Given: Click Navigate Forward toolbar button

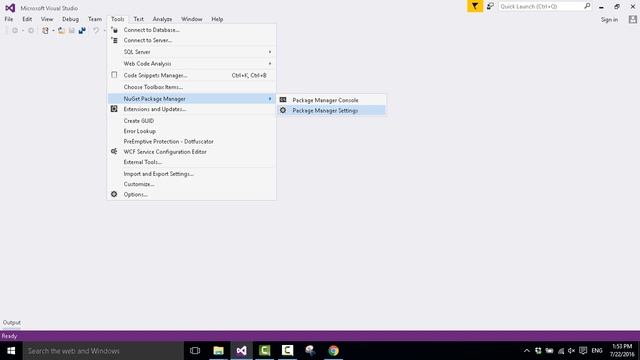Looking at the screenshot, I should tap(31, 31).
